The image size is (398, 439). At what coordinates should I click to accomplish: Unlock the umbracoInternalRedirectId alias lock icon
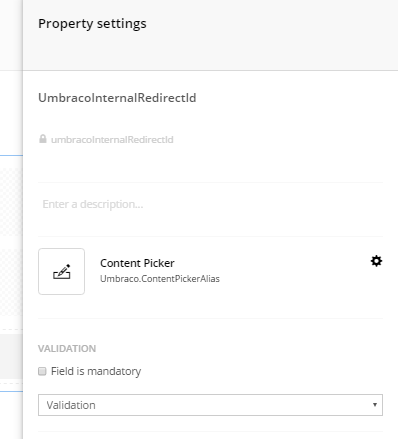click(x=43, y=139)
